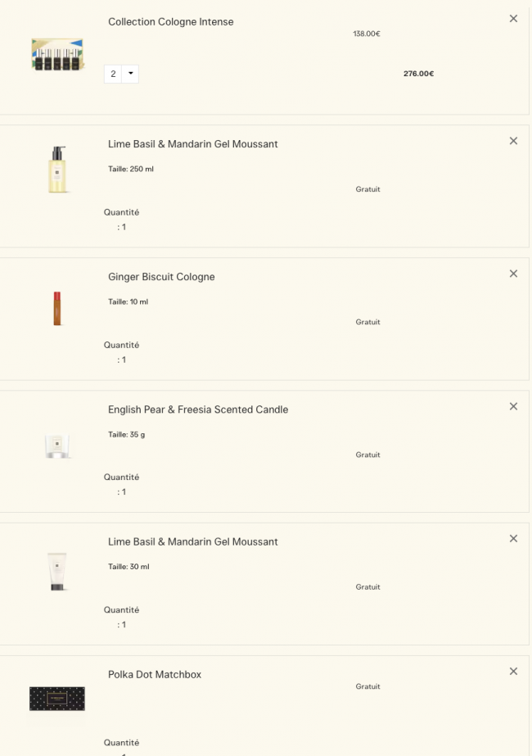Click the 276.00€ total price text

tap(418, 74)
